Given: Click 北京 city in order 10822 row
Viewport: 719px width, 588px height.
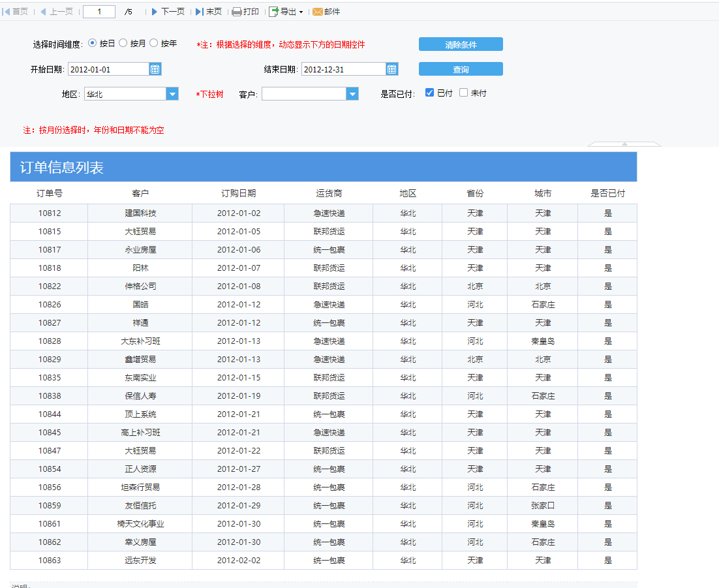Looking at the screenshot, I should pyautogui.click(x=543, y=286).
